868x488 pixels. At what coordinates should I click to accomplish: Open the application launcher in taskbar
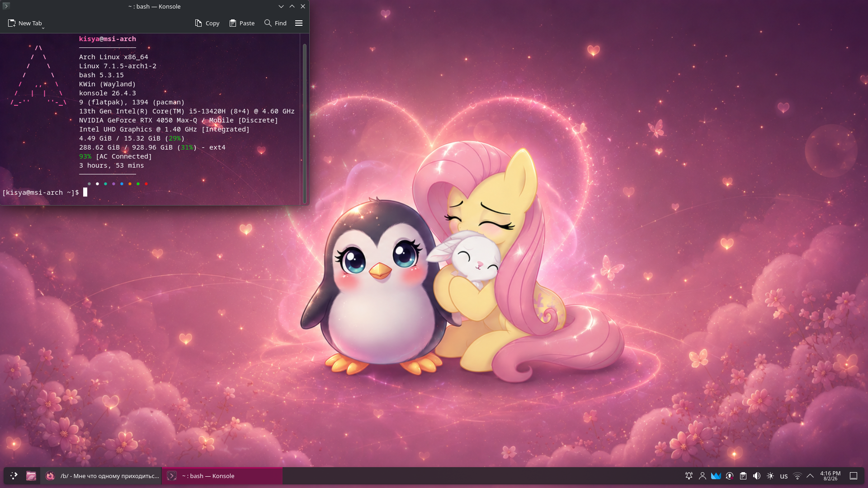click(14, 476)
